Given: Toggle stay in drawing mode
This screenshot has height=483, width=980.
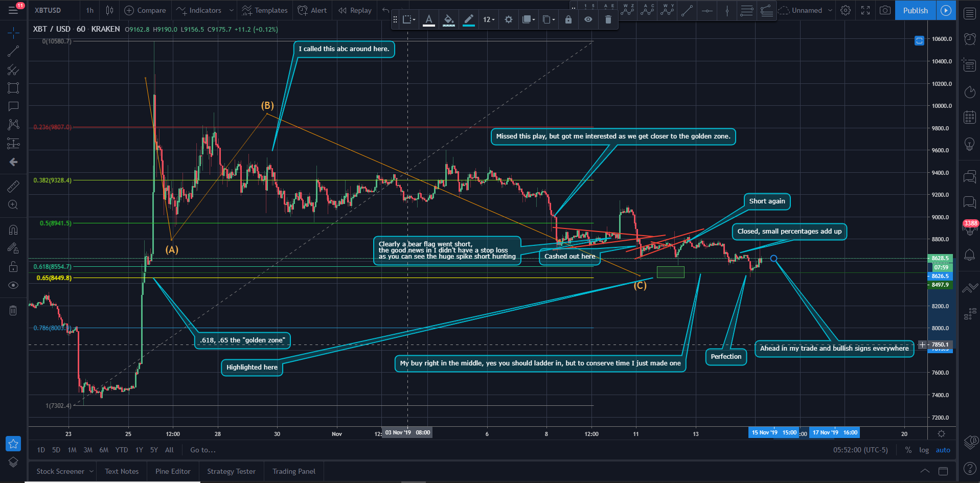Looking at the screenshot, I should (13, 248).
